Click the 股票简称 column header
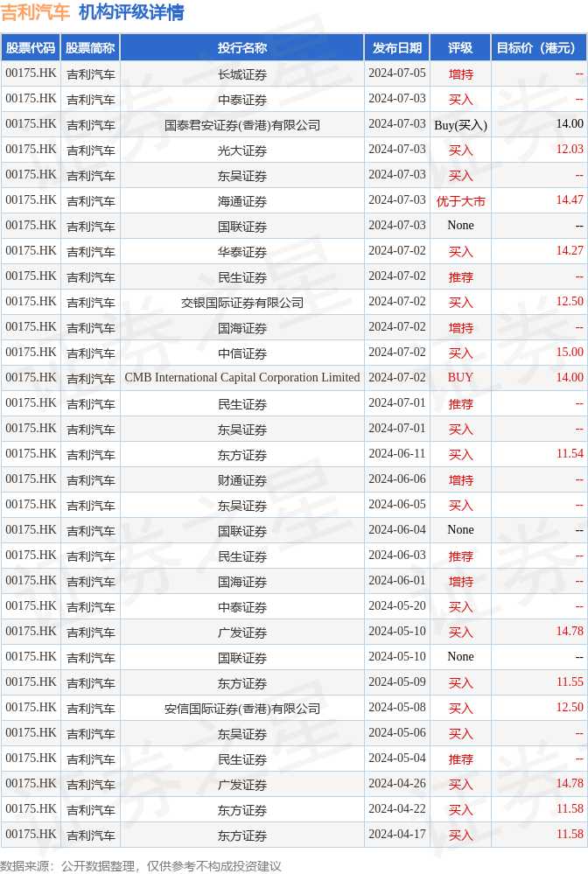The width and height of the screenshot is (588, 874). (x=90, y=48)
